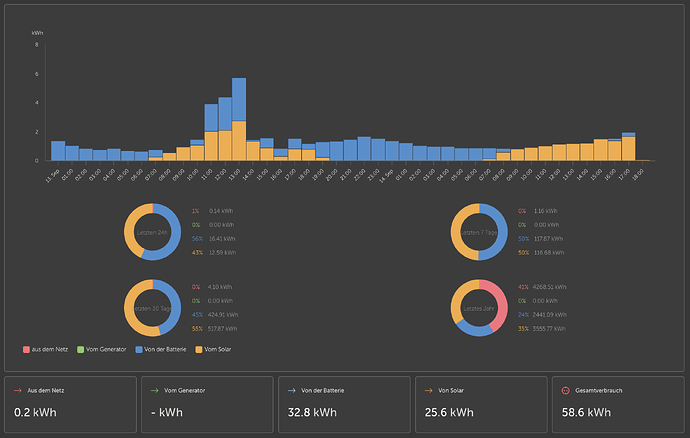Click the red arrow icon beside Aus dem Netz
Image resolution: width=690 pixels, height=438 pixels.
[x=18, y=390]
